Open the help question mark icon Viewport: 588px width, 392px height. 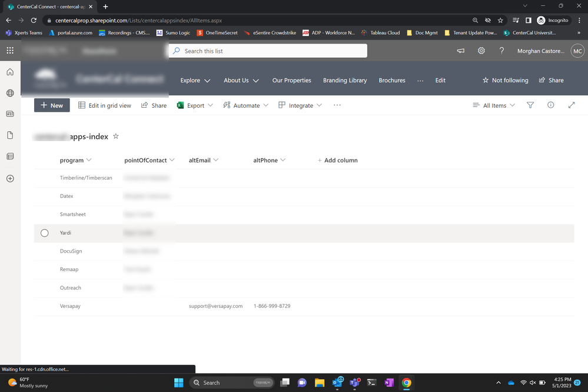pos(501,51)
